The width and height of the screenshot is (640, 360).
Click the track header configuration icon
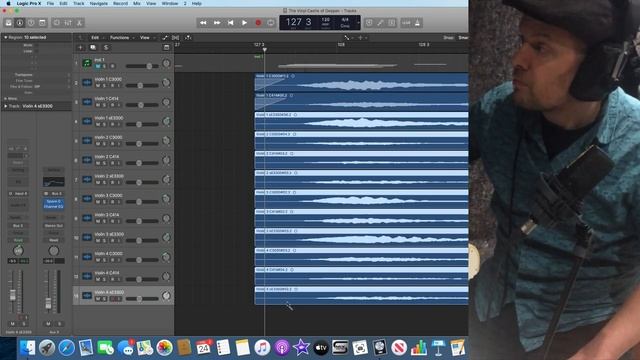(166, 48)
